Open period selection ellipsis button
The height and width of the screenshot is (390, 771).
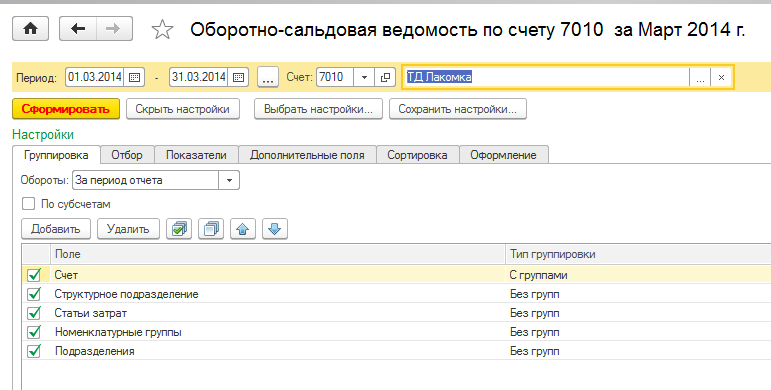(268, 77)
